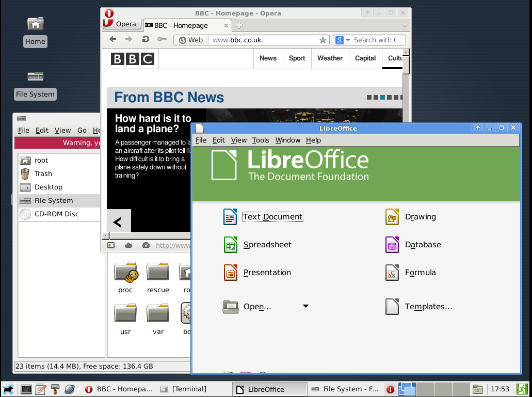Create a new Text Document
532x397 pixels.
(x=263, y=217)
